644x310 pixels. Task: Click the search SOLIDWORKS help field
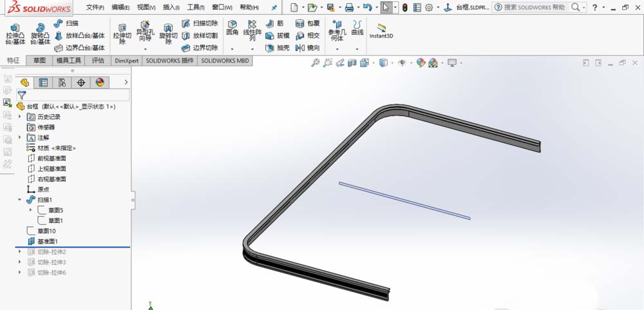click(x=535, y=7)
